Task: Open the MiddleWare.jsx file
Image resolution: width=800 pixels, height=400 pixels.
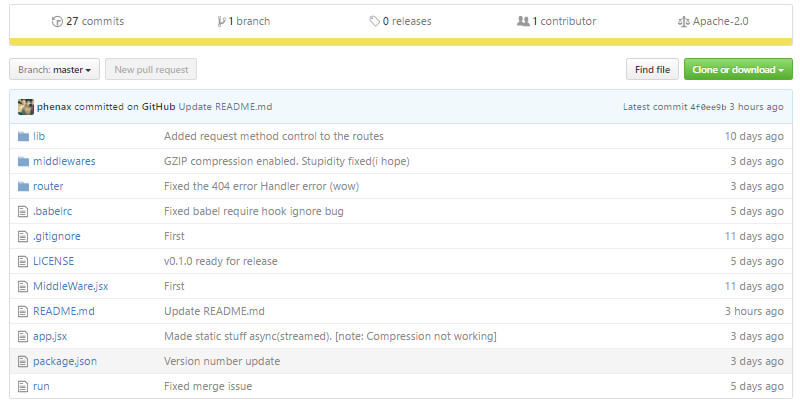Action: (x=70, y=286)
